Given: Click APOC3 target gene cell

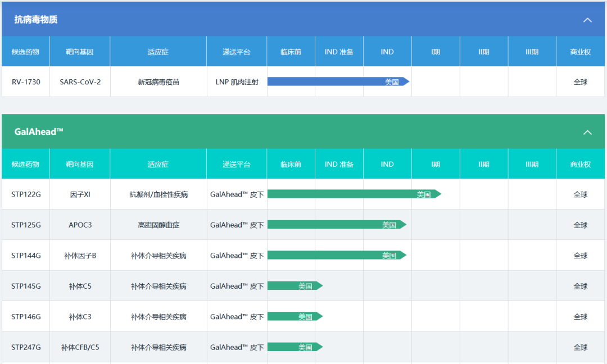Looking at the screenshot, I should click(x=80, y=225).
